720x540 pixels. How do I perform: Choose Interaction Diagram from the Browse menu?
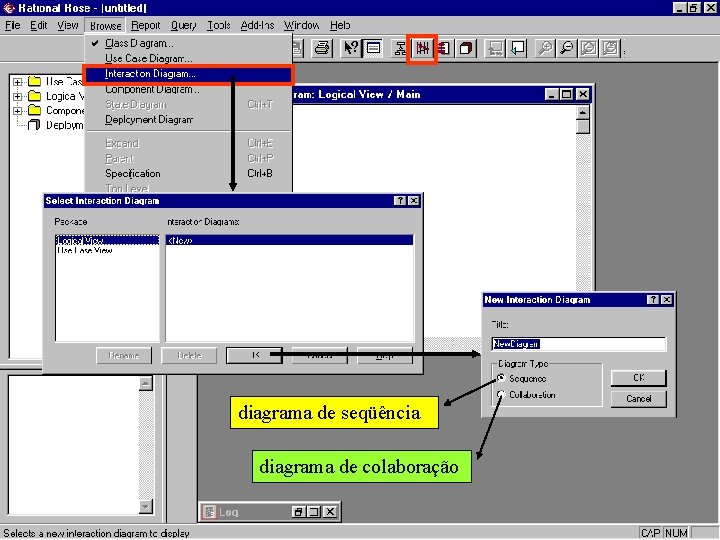point(188,74)
